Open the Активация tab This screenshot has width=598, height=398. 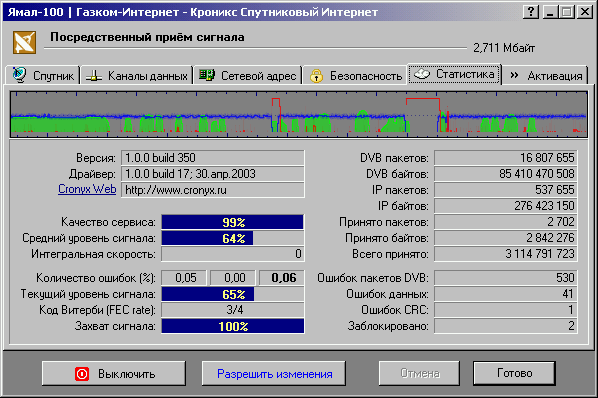(545, 75)
